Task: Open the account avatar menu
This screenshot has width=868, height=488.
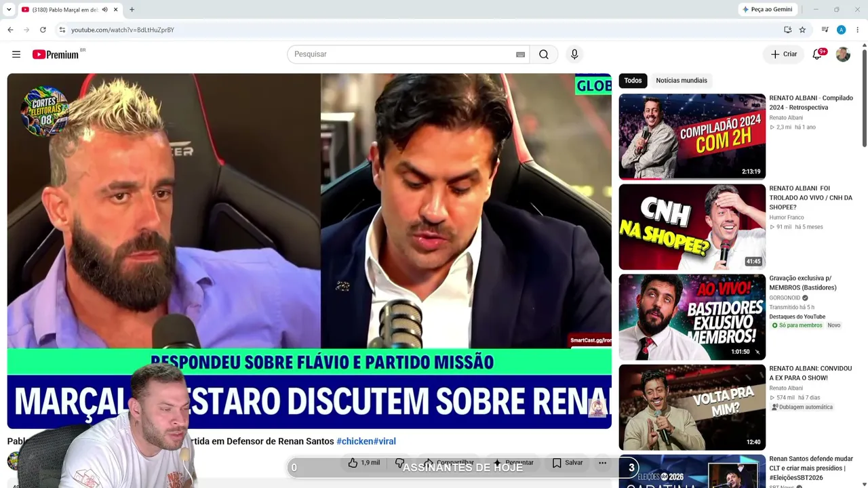Action: coord(843,54)
